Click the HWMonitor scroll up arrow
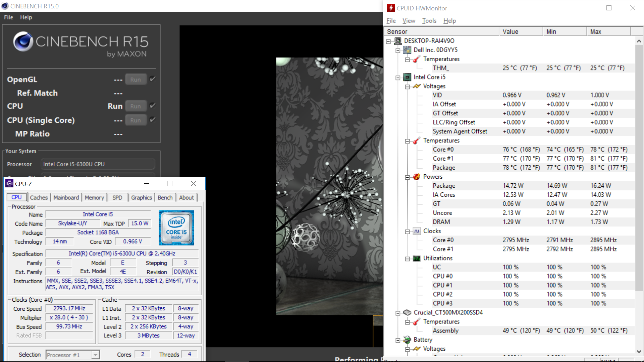 639,41
